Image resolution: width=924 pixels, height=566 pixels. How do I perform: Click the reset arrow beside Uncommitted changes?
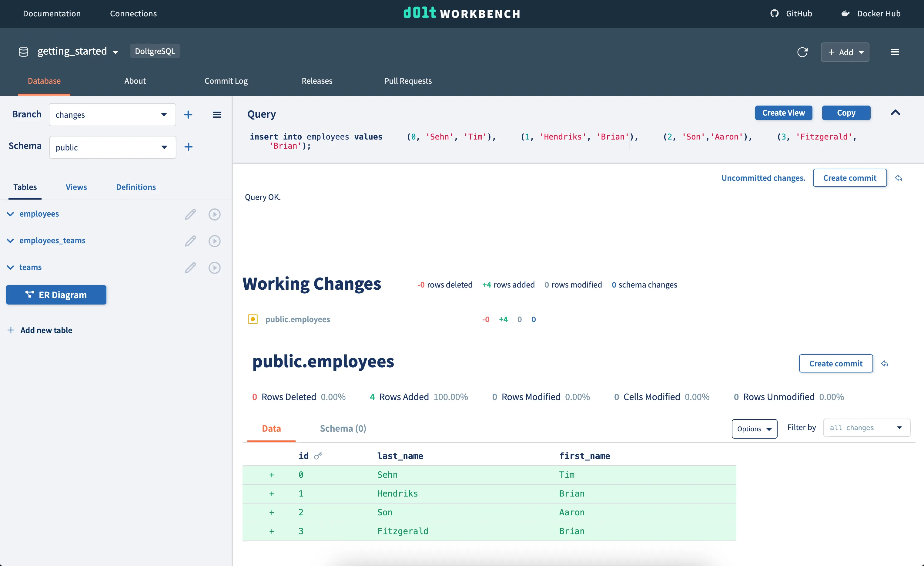(899, 178)
